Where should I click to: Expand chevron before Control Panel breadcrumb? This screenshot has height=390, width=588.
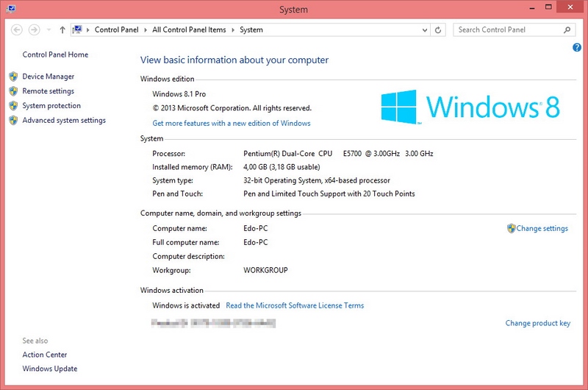(87, 30)
